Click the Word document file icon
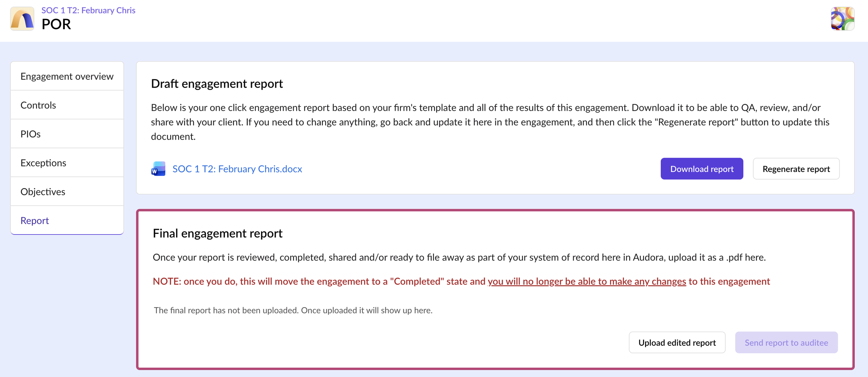868x377 pixels. point(158,169)
